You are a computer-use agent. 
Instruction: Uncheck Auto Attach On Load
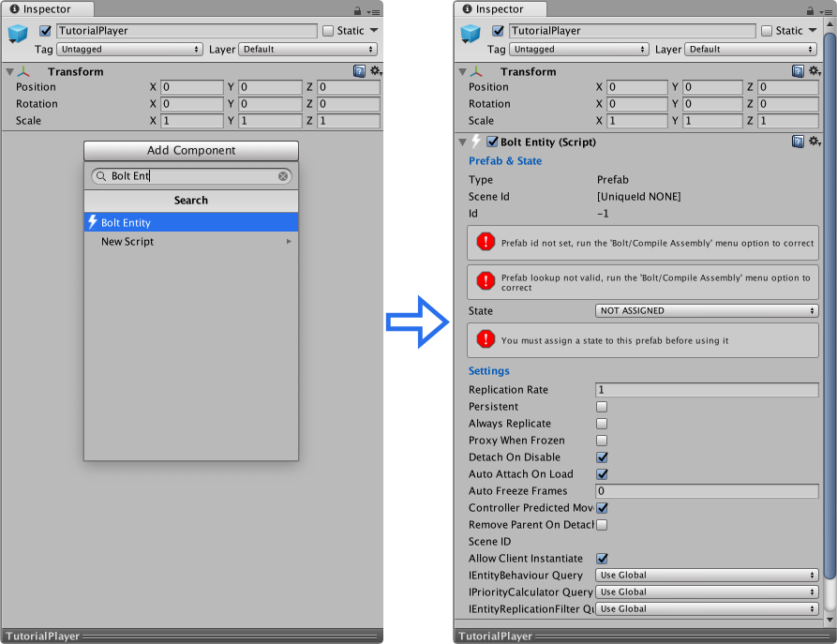point(602,474)
